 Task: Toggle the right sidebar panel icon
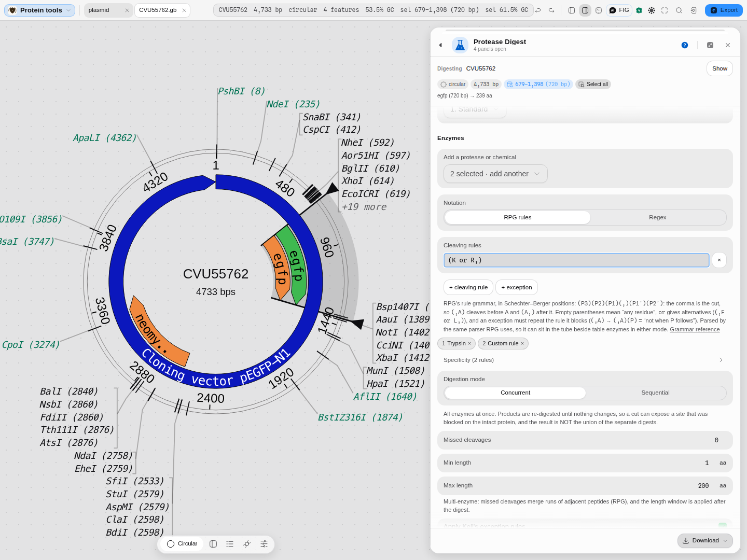[585, 10]
